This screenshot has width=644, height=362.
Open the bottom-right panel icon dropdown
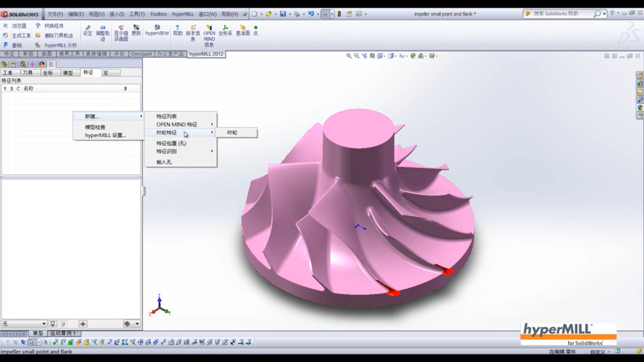(137, 324)
